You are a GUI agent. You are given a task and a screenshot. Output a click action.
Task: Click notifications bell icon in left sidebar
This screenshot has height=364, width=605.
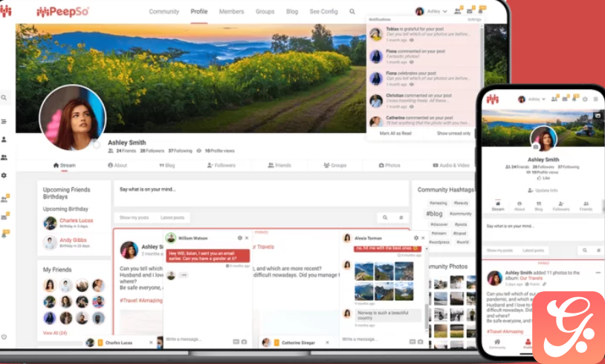[x=4, y=235]
